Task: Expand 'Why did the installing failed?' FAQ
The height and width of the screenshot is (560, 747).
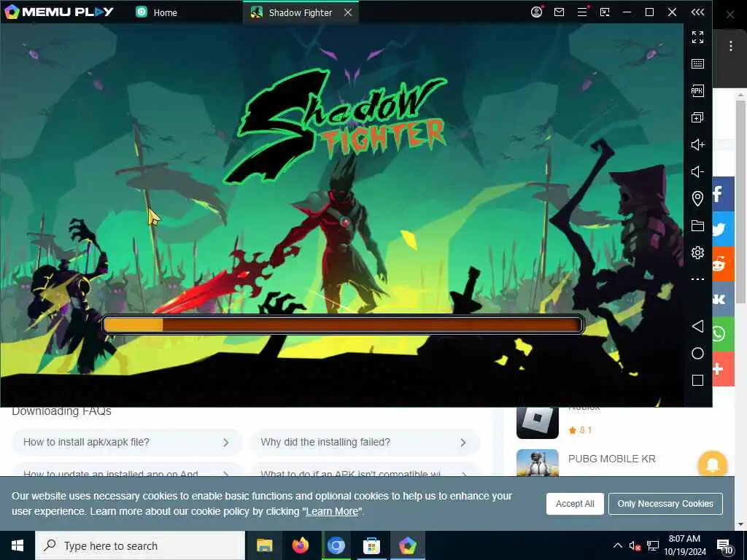Action: pos(365,443)
